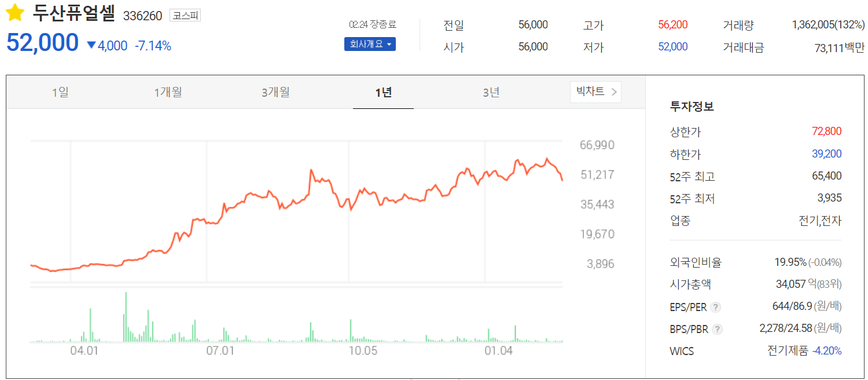The height and width of the screenshot is (380, 868).
Task: Click the 3,896 price axis label
Action: point(600,264)
